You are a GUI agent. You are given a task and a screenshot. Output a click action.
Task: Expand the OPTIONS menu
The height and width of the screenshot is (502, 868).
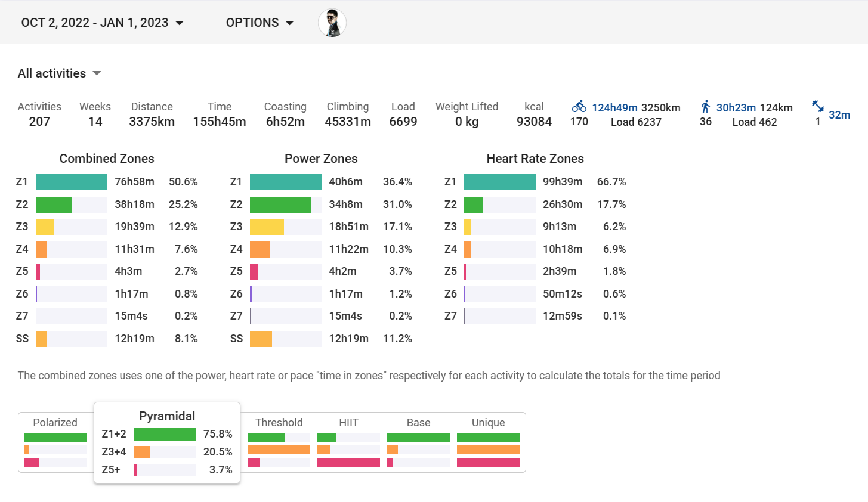[260, 23]
